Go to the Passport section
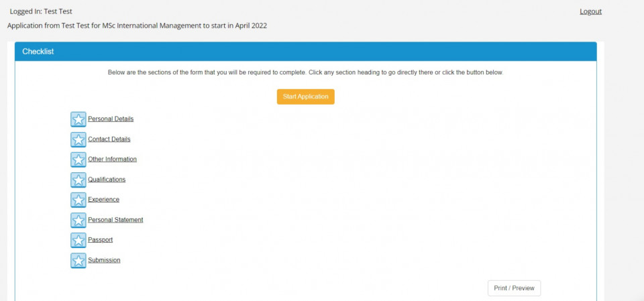644x301 pixels. [x=100, y=240]
